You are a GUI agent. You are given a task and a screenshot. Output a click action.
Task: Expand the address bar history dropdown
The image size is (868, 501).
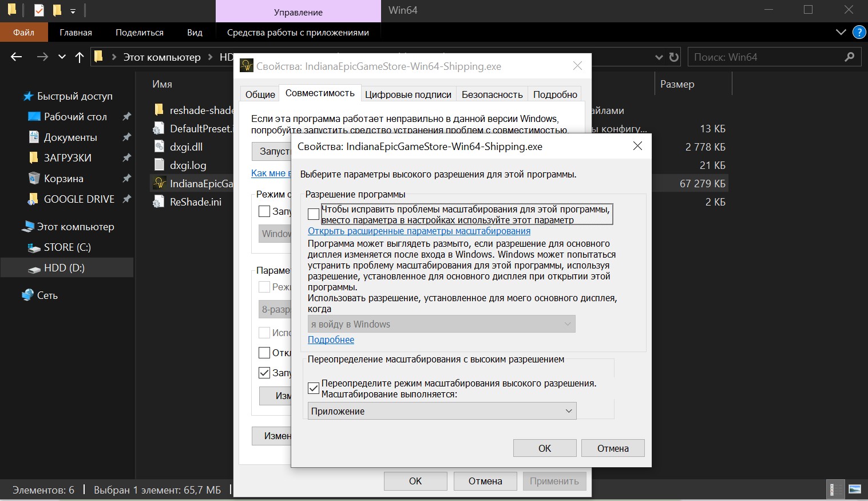[x=659, y=57]
